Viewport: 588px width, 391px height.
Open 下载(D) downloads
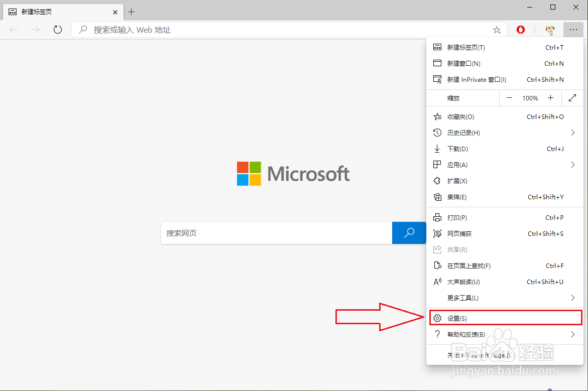pyautogui.click(x=505, y=149)
